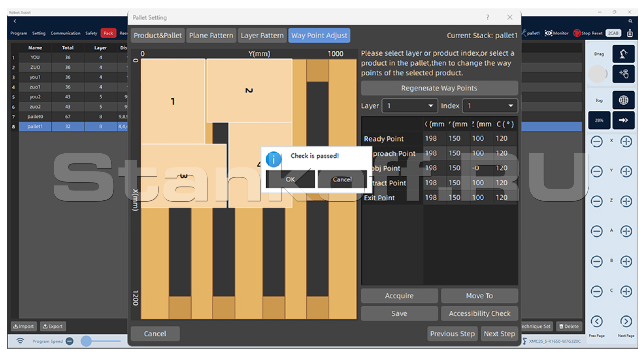Click the robot lock icon next to 2CAB
The width and height of the screenshot is (644, 356).
tap(630, 33)
